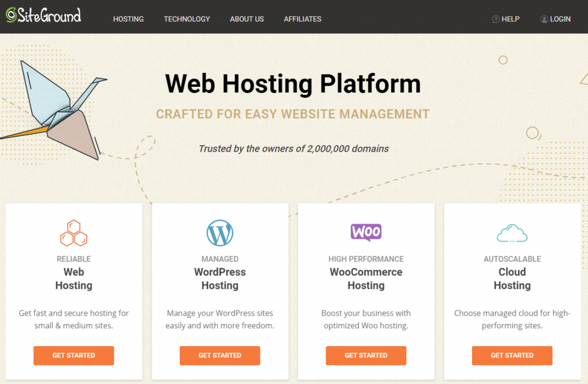
Task: Open the Login link
Action: (x=560, y=19)
